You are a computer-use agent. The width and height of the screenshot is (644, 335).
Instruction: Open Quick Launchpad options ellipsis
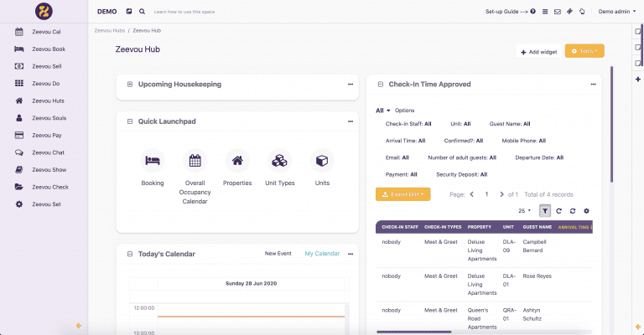[351, 121]
